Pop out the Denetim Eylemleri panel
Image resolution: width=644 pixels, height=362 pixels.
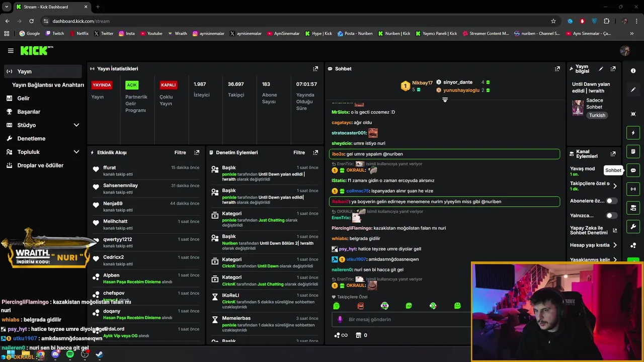point(315,152)
